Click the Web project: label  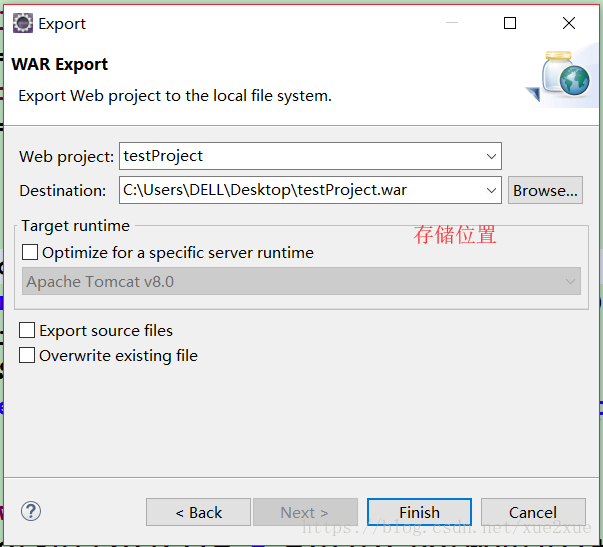pos(67,157)
